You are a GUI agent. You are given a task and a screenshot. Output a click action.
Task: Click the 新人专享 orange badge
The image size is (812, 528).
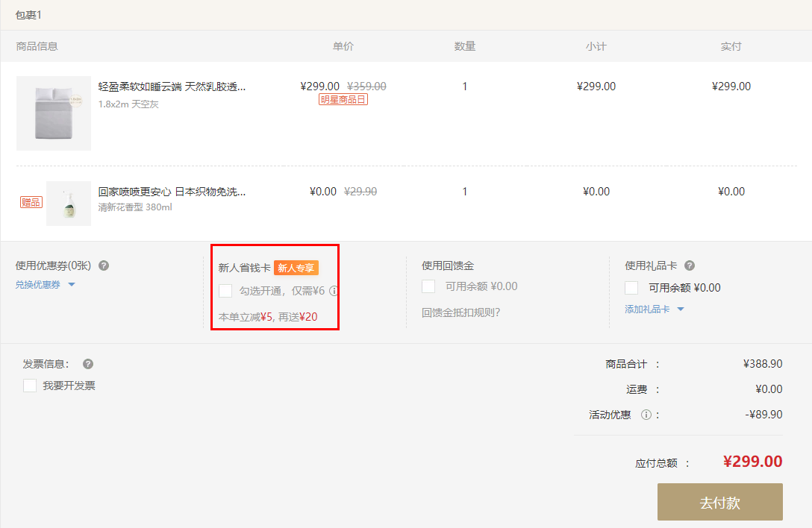pyautogui.click(x=296, y=268)
